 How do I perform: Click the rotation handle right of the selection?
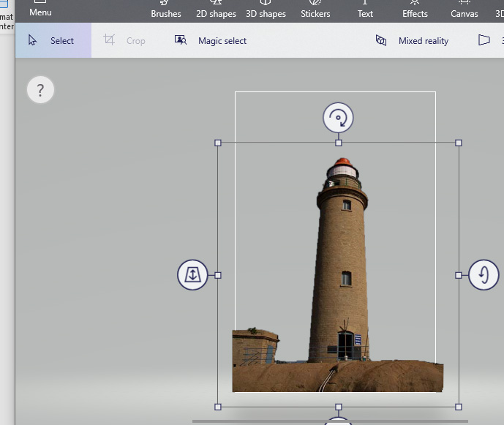pyautogui.click(x=484, y=275)
